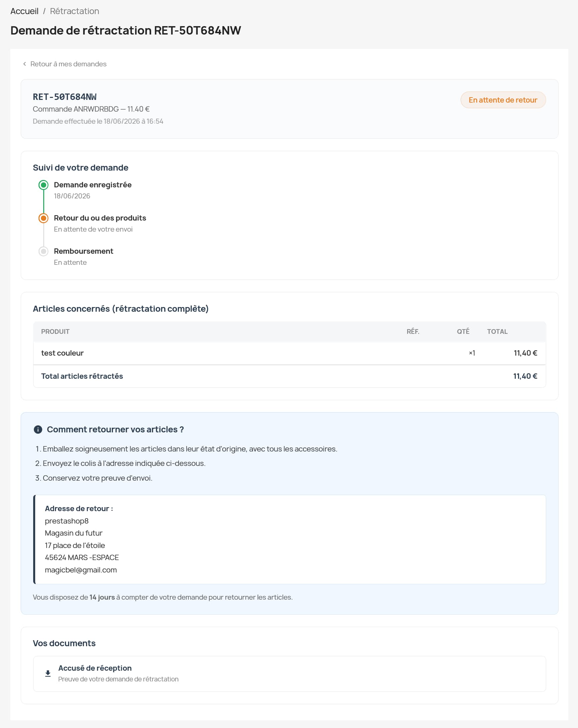Click the PRODUIT column header
Viewport: 578px width, 728px height.
tap(55, 331)
